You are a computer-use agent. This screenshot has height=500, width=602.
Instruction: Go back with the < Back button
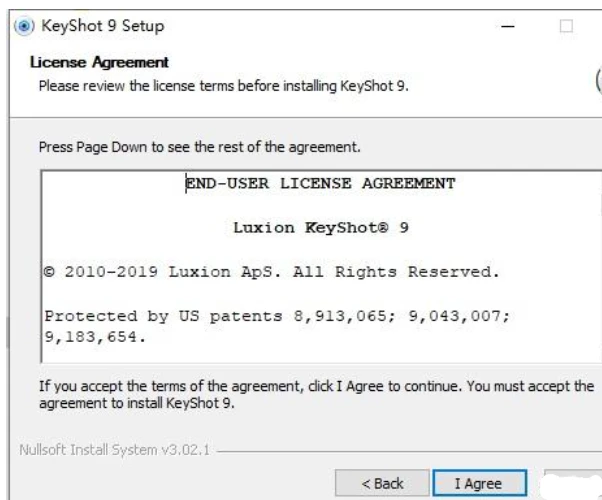coord(382,483)
